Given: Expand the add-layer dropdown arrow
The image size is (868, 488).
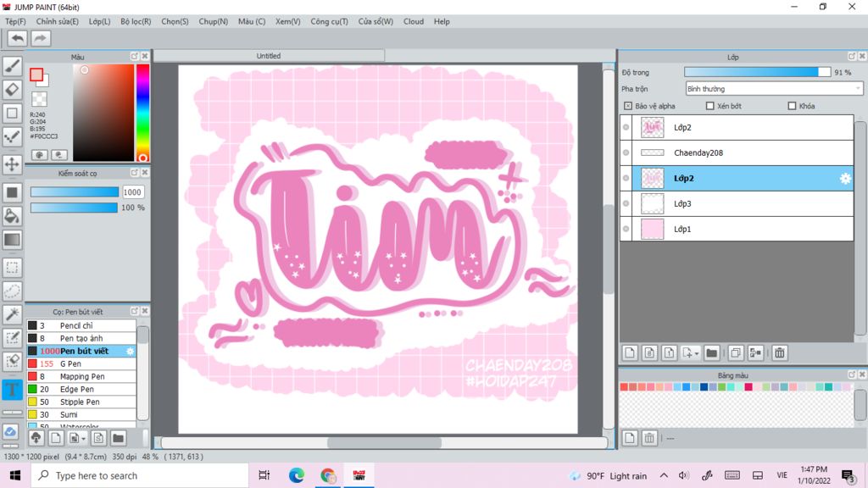Looking at the screenshot, I should pyautogui.click(x=697, y=353).
